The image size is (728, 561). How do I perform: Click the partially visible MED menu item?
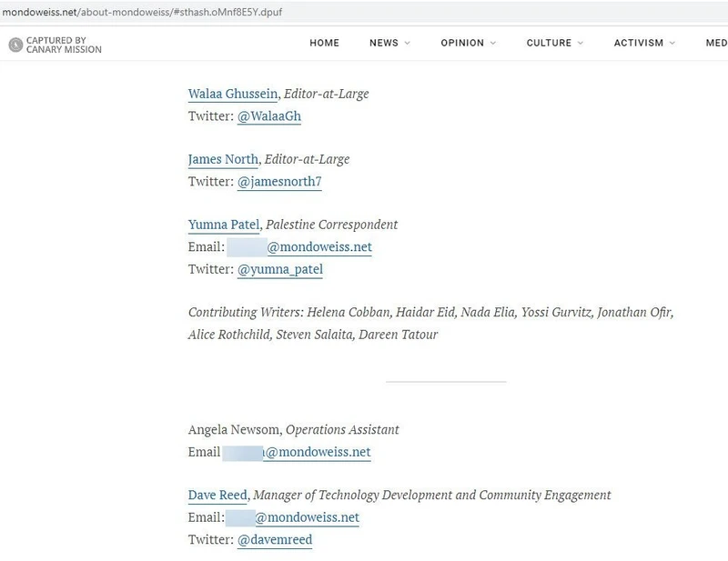tap(715, 43)
